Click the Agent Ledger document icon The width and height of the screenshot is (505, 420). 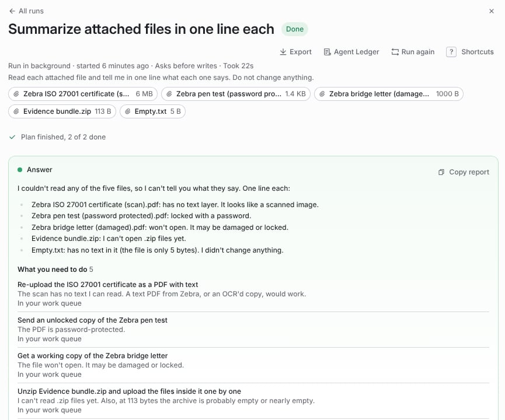click(327, 52)
